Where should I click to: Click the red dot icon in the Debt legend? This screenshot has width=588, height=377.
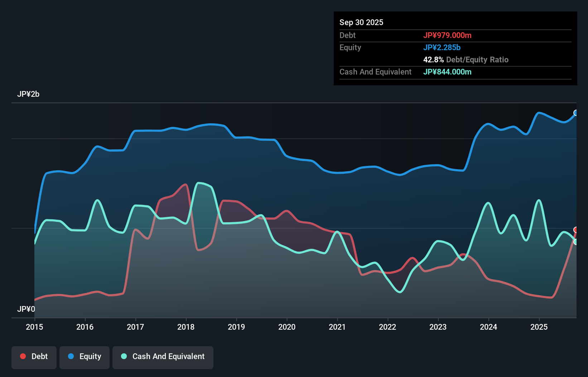pos(23,356)
